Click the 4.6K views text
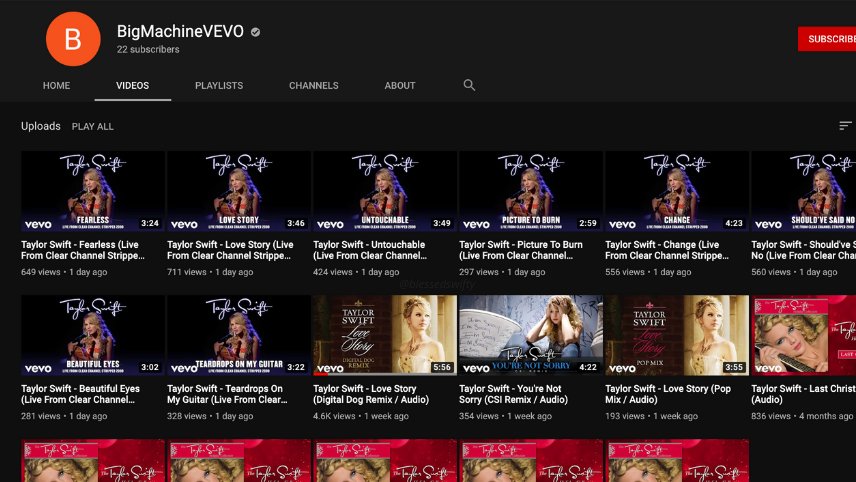Screen dimensions: 856x482 click(334, 416)
